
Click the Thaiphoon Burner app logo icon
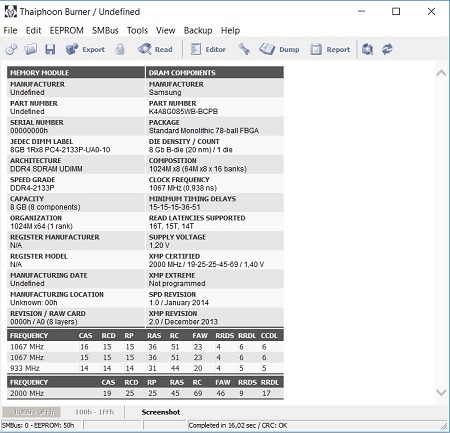tap(10, 12)
